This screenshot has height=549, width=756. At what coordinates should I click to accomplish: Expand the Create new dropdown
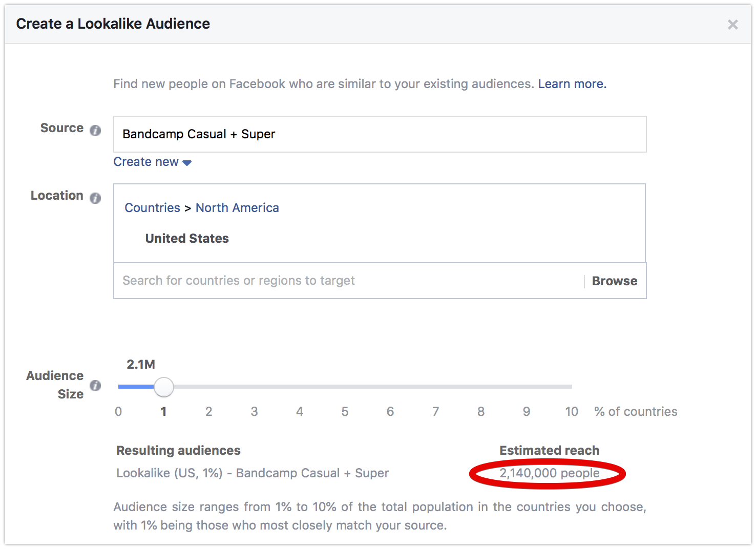tap(152, 162)
